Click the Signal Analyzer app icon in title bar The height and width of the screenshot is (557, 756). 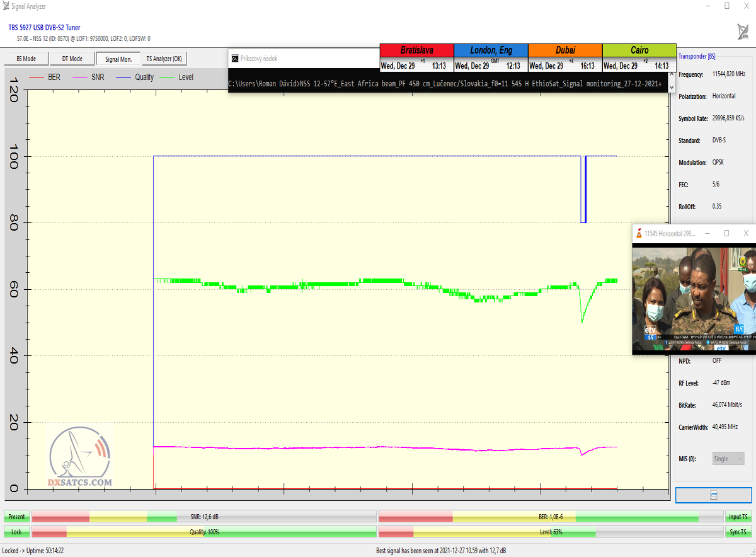6,6
